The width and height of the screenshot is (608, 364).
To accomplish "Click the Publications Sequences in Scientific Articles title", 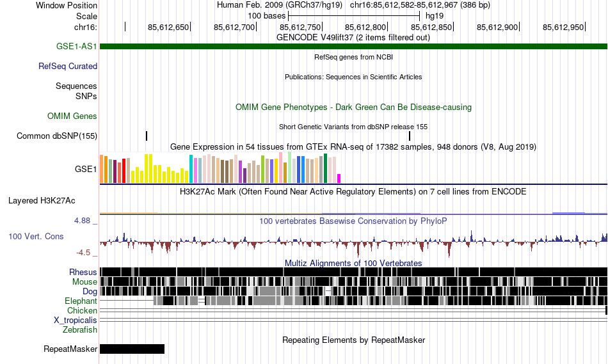I will point(353,77).
